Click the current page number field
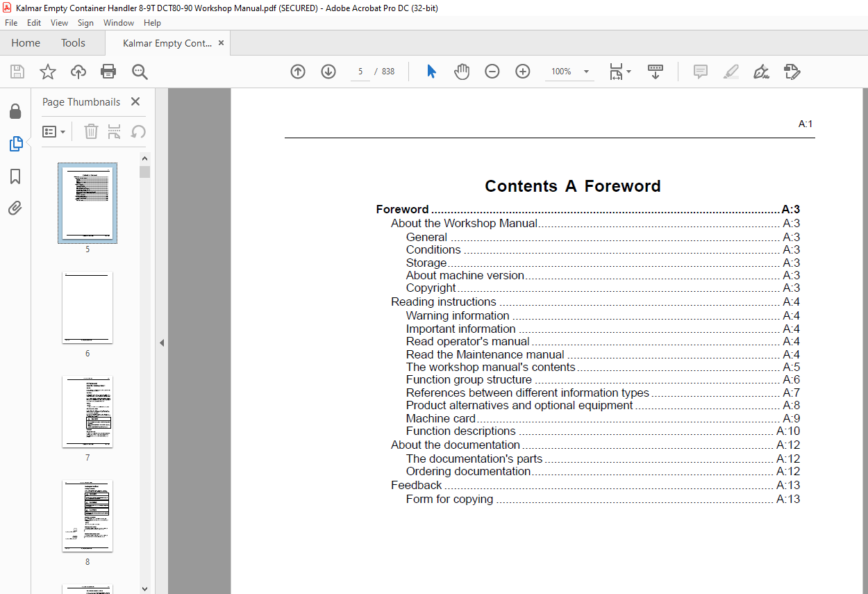The width and height of the screenshot is (868, 594). [360, 72]
